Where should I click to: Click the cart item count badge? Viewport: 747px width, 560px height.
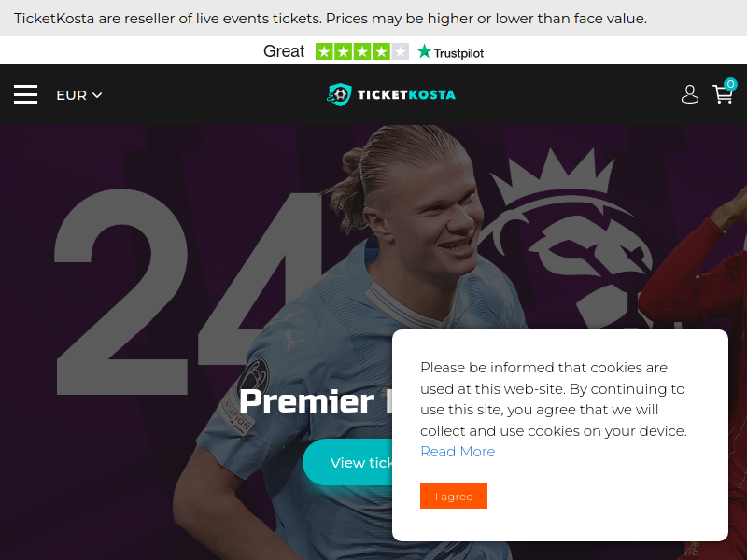[x=730, y=84]
